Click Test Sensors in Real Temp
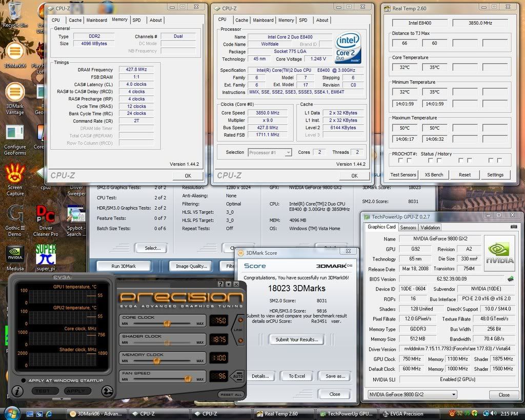The height and width of the screenshot is (420, 525). 403,175
